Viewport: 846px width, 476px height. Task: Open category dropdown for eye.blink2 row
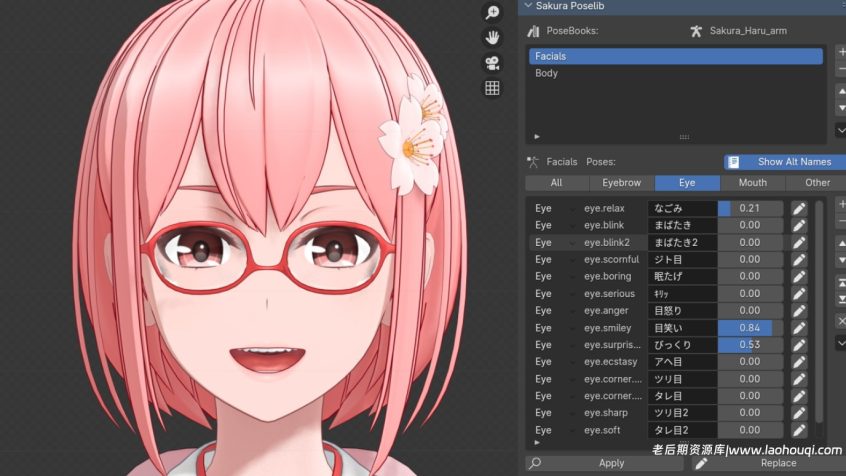(571, 243)
